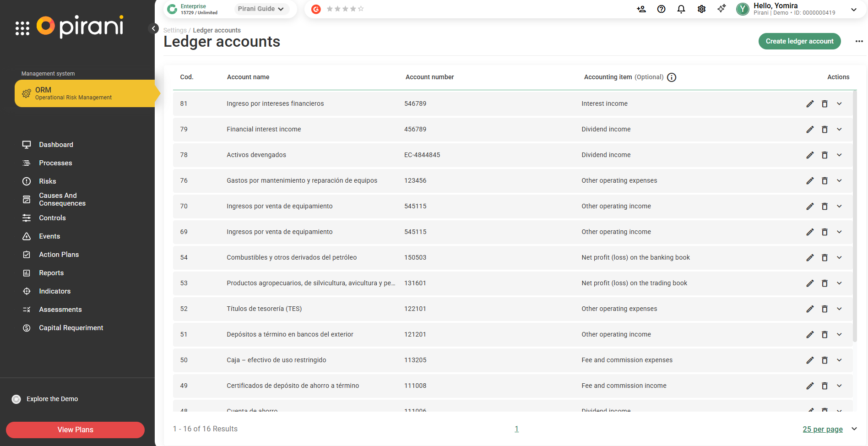Click the add user icon
The width and height of the screenshot is (868, 446).
(641, 9)
